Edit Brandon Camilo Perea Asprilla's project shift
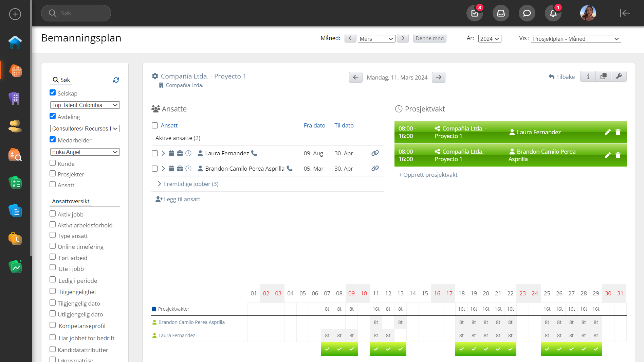This screenshot has height=362, width=644. tap(607, 155)
